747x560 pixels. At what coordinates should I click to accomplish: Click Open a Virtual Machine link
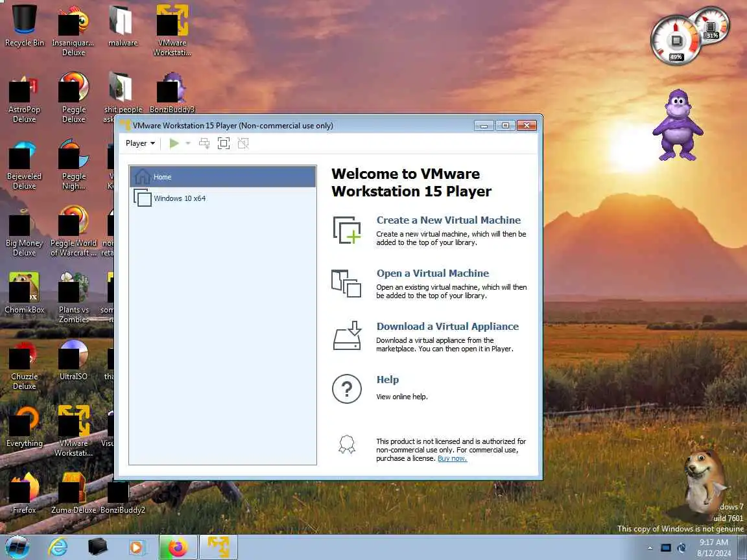tap(433, 274)
